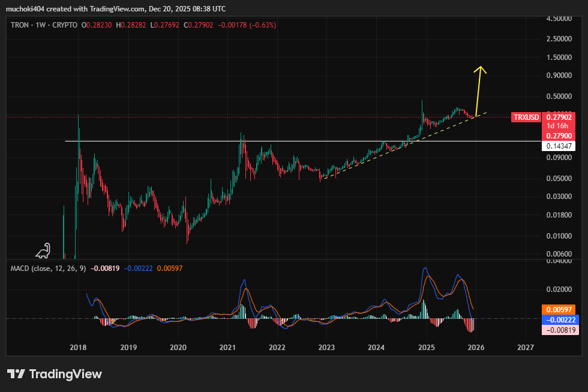Click the 4.50000 price axis label
The image size is (588, 392).
[x=557, y=19]
